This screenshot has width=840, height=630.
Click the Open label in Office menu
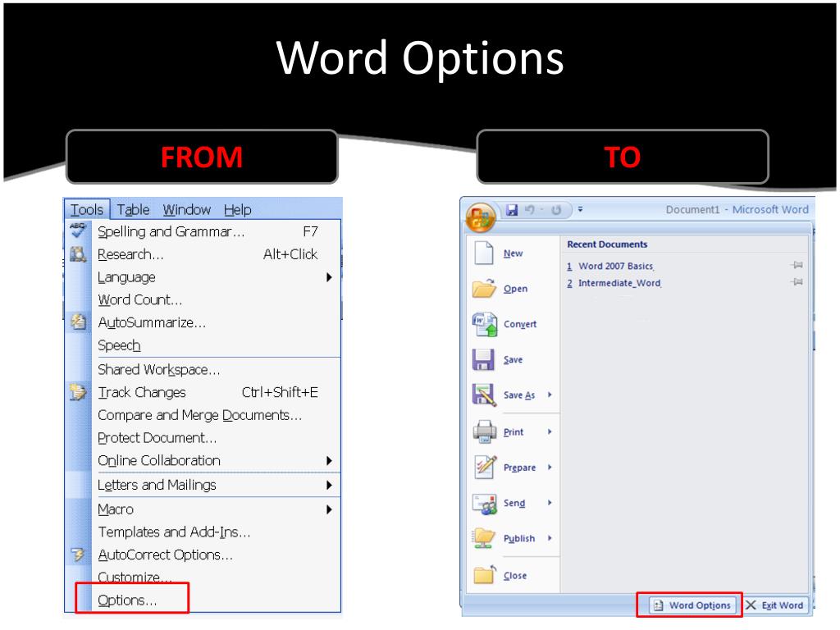(x=515, y=289)
